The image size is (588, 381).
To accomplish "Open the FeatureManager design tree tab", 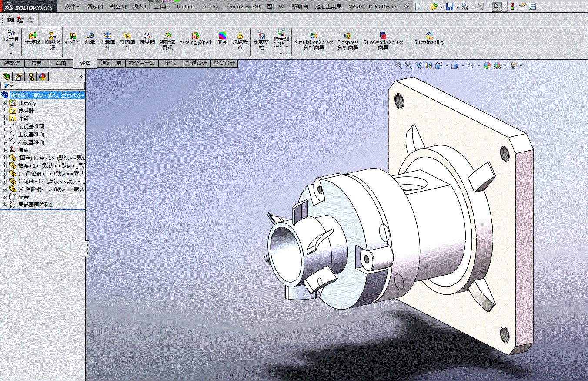I will [6, 77].
